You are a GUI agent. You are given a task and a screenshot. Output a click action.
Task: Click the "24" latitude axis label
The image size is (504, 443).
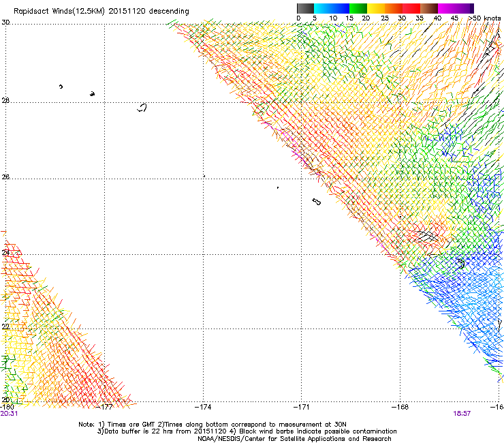click(x=5, y=253)
